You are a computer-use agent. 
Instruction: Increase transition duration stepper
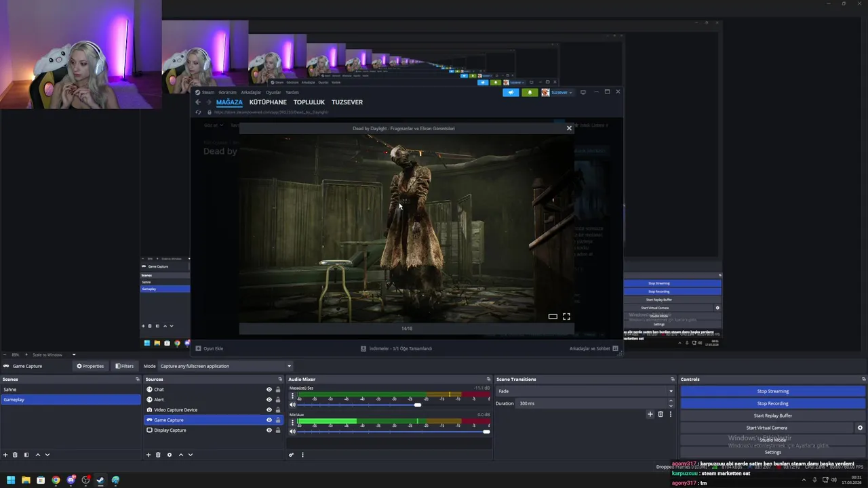point(671,401)
